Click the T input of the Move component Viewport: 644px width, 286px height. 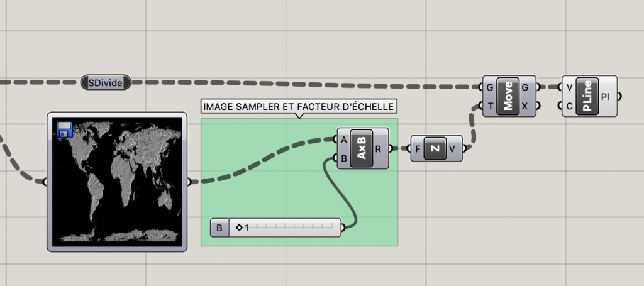[490, 106]
